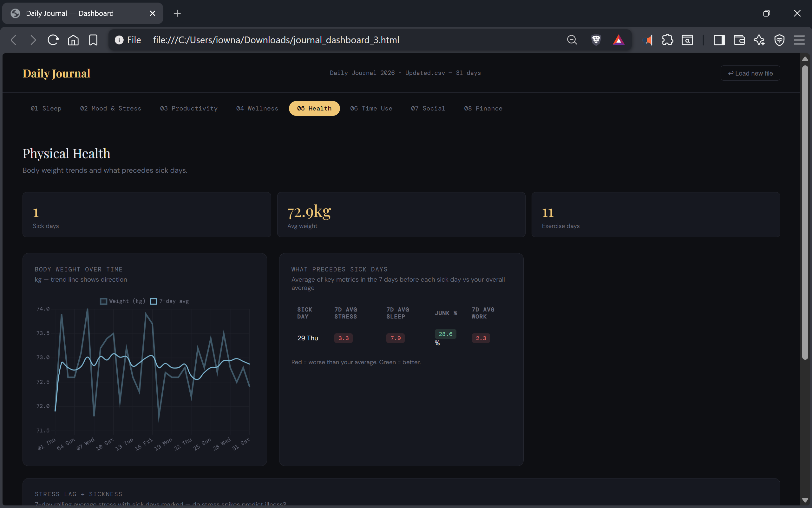Click the 29 Thu sick day row cell
This screenshot has width=812, height=508.
[307, 338]
